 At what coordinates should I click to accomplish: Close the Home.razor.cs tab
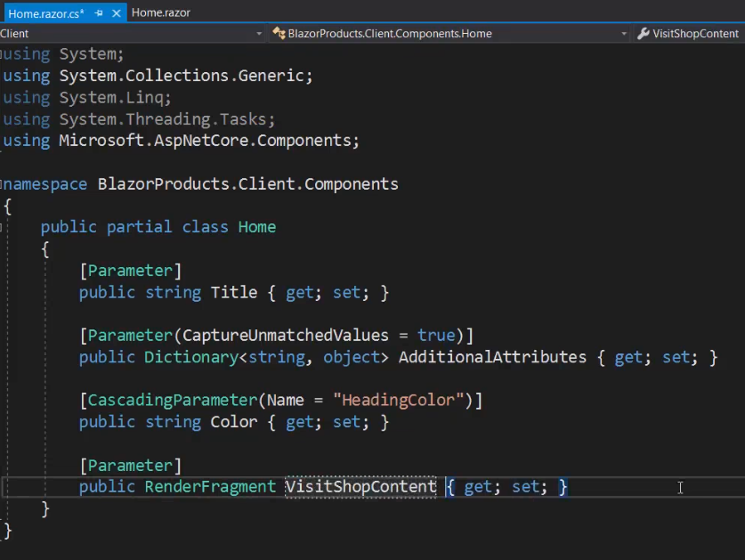click(116, 13)
